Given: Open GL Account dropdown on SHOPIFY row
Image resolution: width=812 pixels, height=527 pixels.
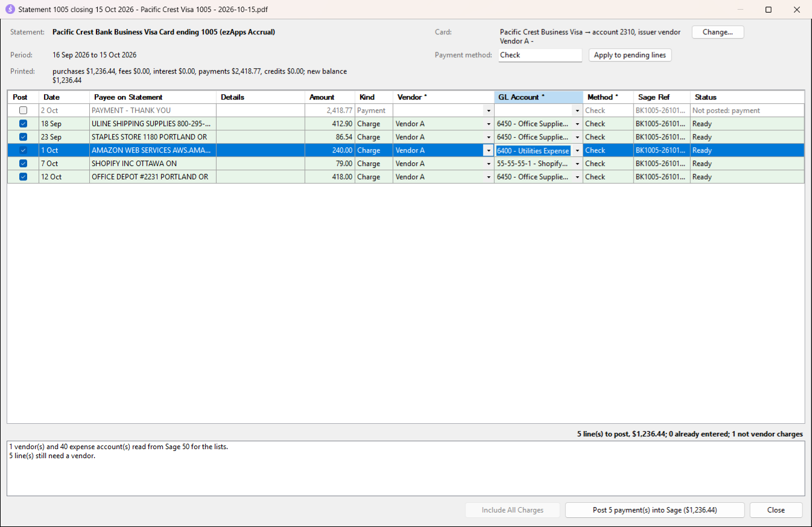Looking at the screenshot, I should (x=577, y=164).
